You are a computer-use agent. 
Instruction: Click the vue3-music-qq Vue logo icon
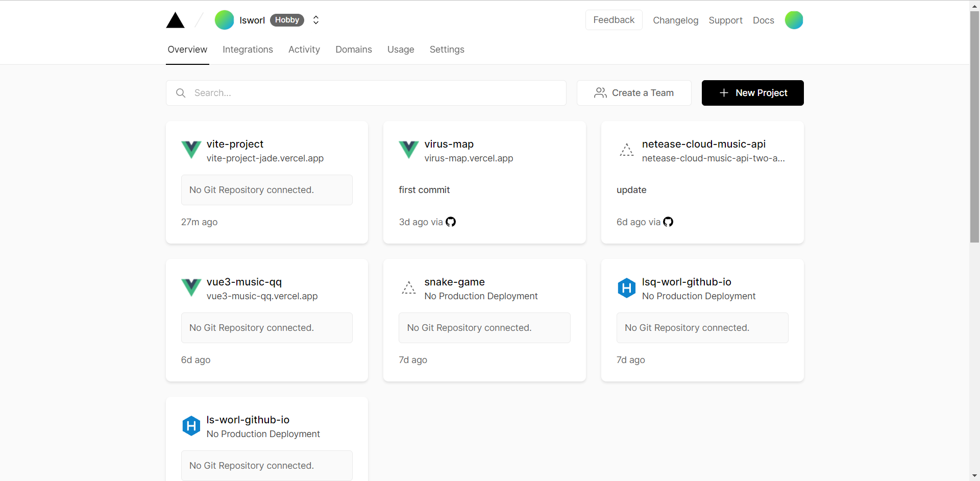[191, 288]
